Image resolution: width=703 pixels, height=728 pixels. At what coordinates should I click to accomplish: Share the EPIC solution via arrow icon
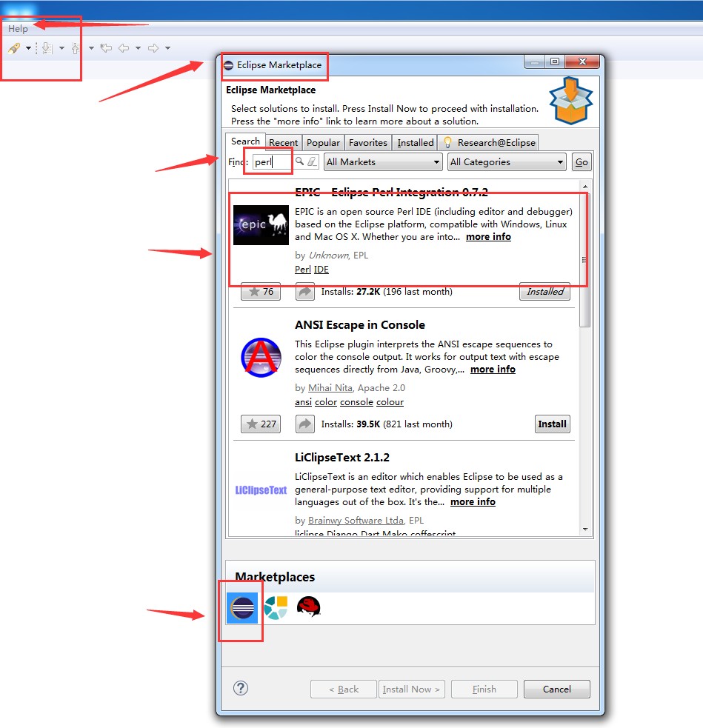305,292
